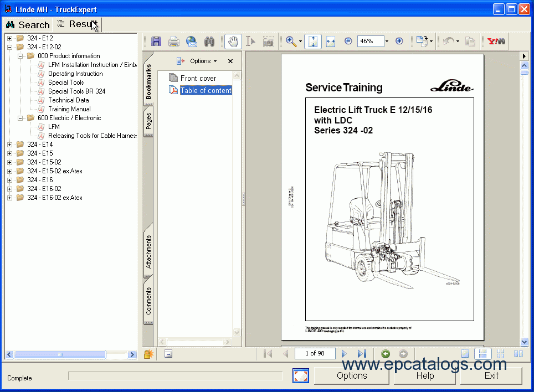
Task: Select the Snapshot camera tool
Action: coord(268,42)
